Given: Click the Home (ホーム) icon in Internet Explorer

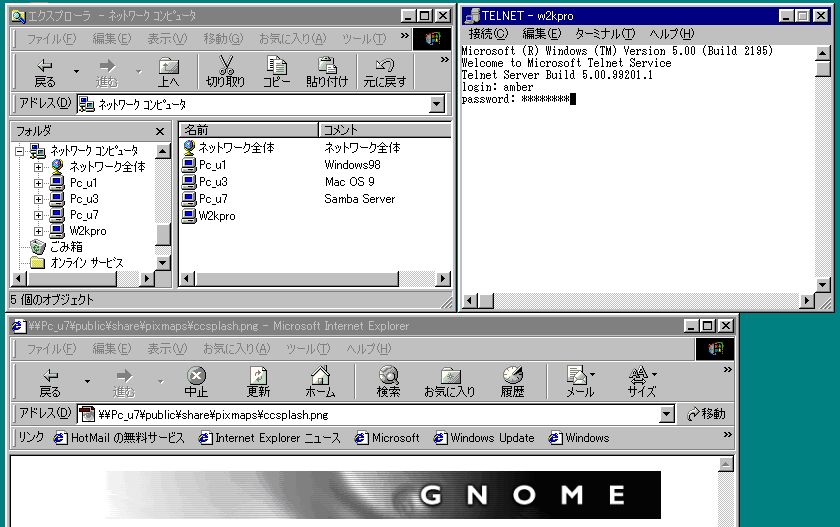Looking at the screenshot, I should tap(320, 375).
